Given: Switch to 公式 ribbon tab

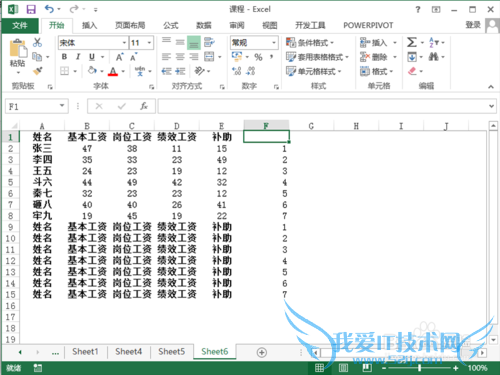Looking at the screenshot, I should point(171,25).
